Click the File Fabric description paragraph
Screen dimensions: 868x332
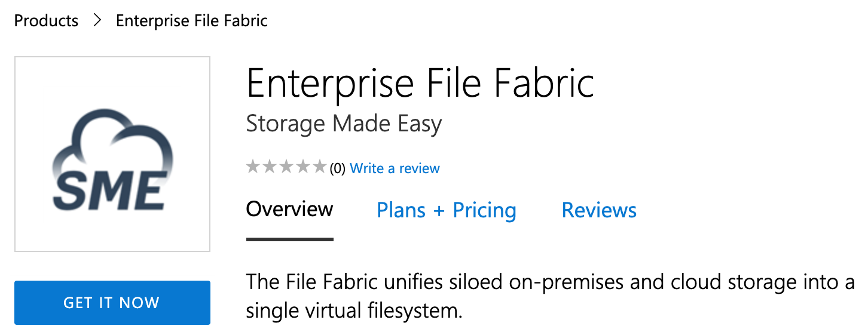[x=551, y=296]
